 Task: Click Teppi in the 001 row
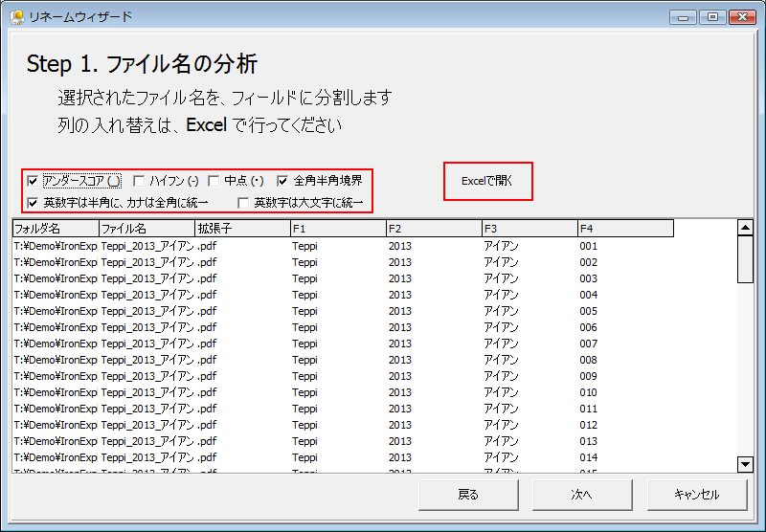click(304, 246)
